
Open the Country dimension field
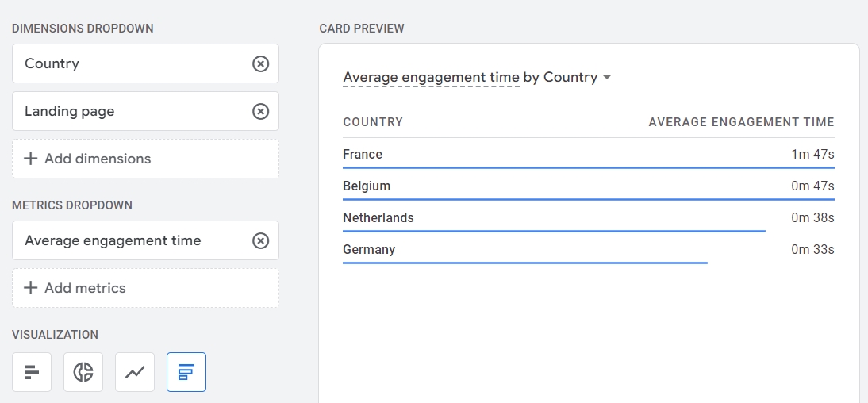pos(145,63)
